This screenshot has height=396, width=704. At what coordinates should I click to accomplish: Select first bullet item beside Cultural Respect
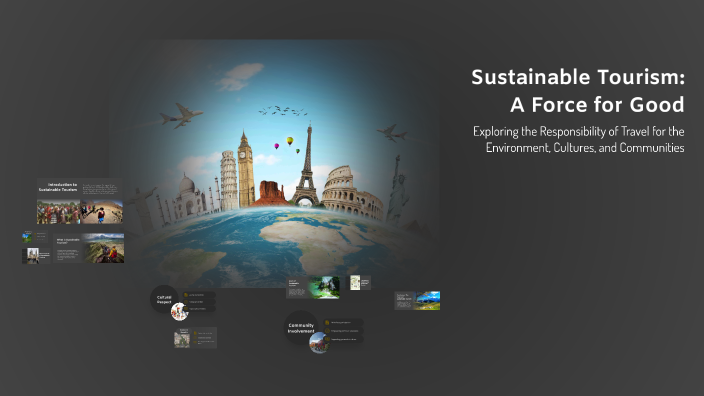point(199,295)
